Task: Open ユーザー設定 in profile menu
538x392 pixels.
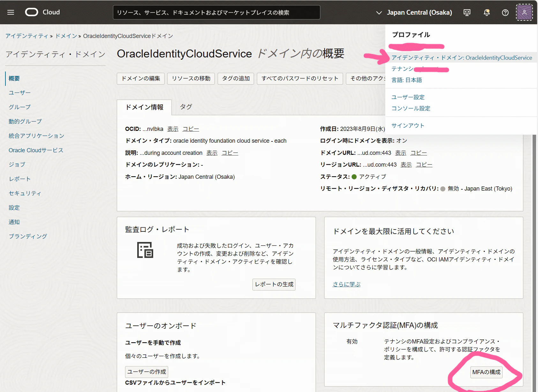Action: click(408, 97)
